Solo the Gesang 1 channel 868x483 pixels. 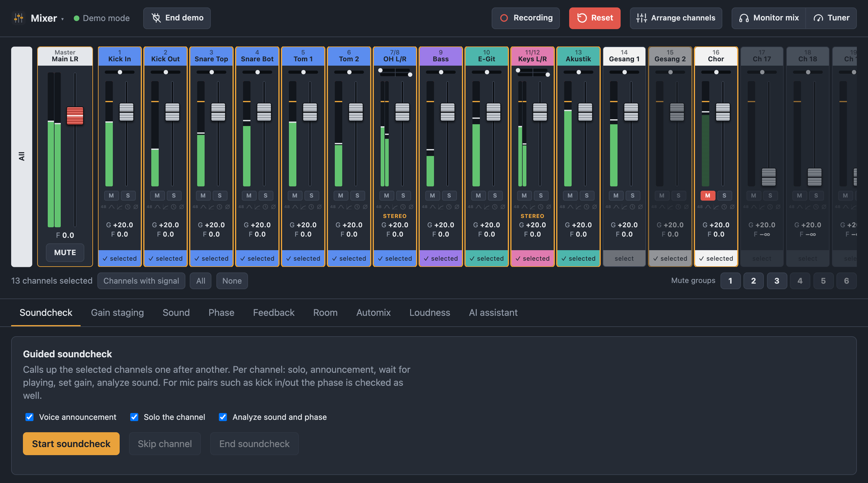click(633, 195)
